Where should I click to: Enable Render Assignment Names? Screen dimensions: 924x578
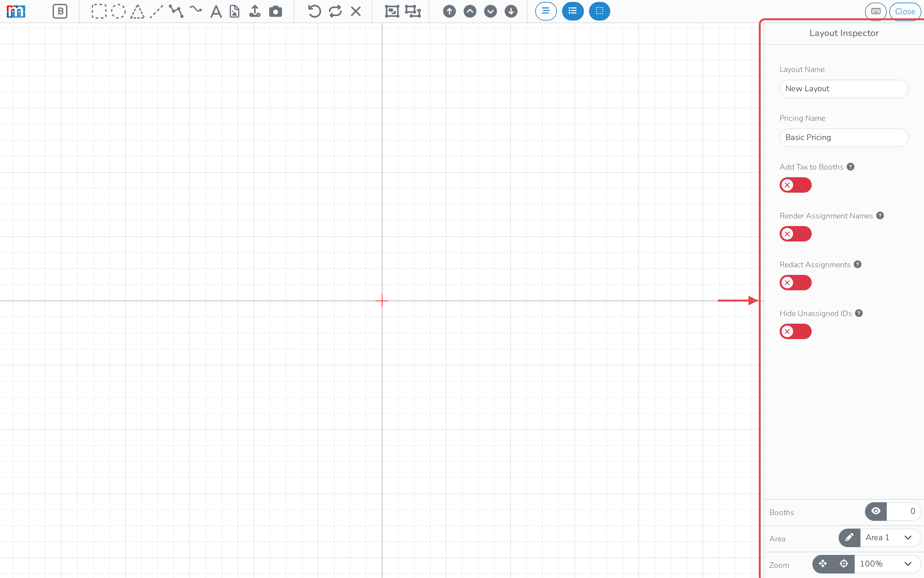796,234
